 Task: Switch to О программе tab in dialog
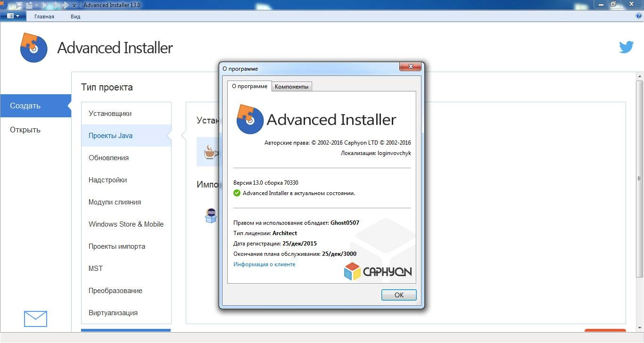(250, 86)
